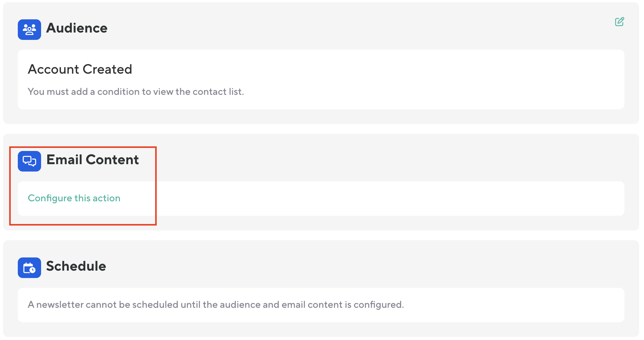Screen dimensions: 644x340
Task: Click the Audience people icon
Action: (29, 29)
